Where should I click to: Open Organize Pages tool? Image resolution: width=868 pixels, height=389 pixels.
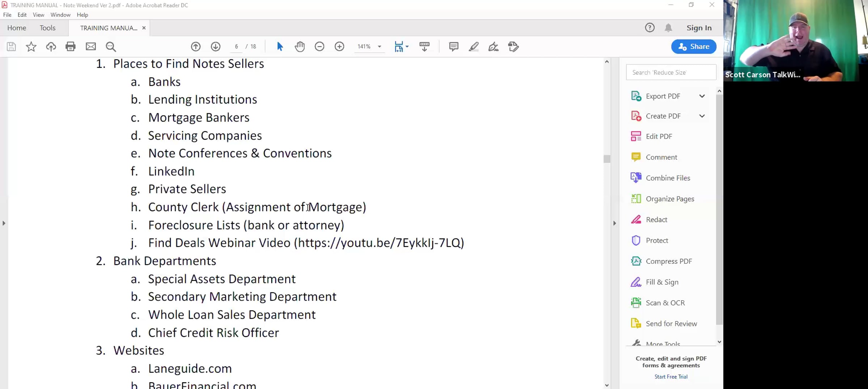(670, 199)
